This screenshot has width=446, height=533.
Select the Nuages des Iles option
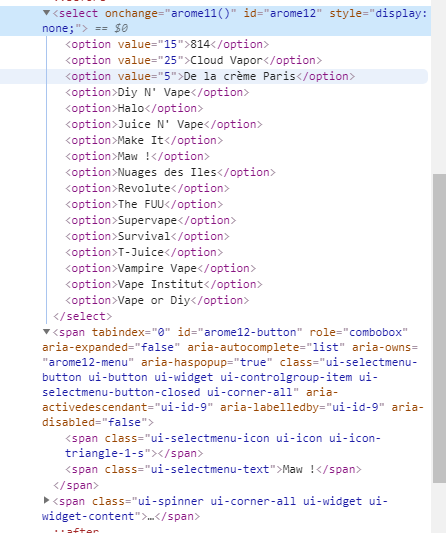point(170,172)
